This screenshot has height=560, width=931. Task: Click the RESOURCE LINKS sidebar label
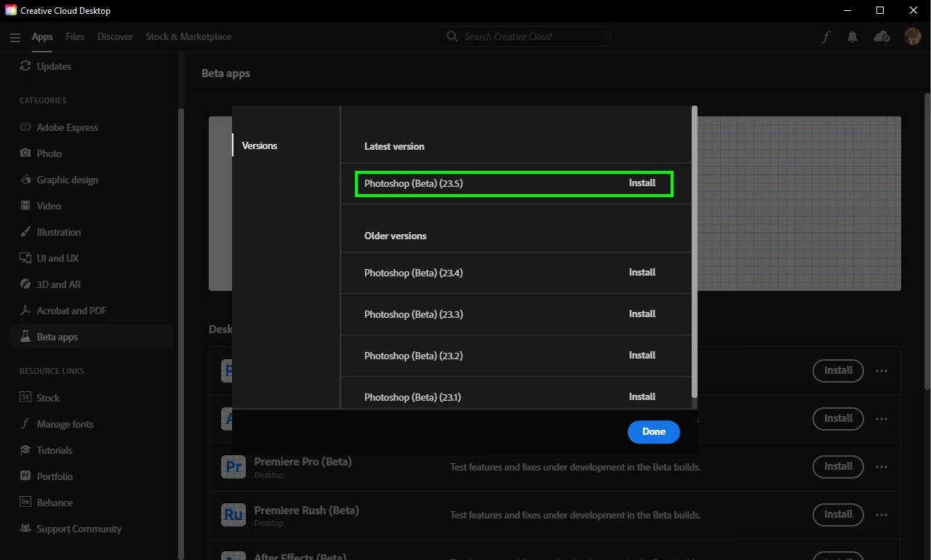click(52, 371)
